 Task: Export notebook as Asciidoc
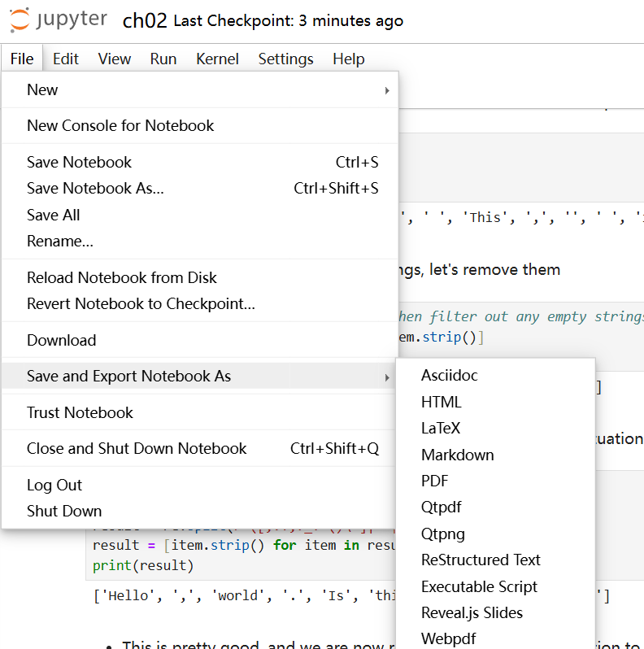495,376
